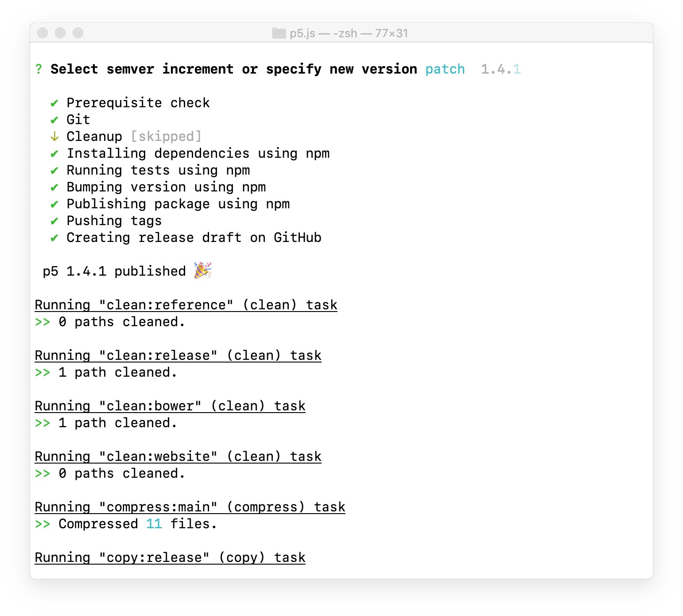Click the green question mark prompt symbol
This screenshot has height=616, width=683.
(39, 69)
